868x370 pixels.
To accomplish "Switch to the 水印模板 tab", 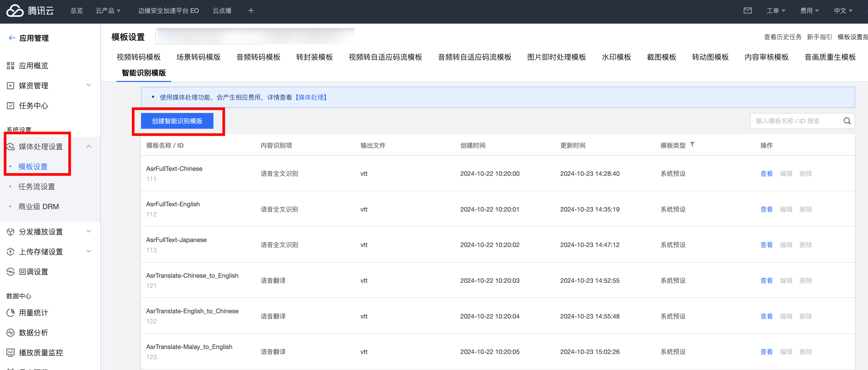I will coord(616,57).
